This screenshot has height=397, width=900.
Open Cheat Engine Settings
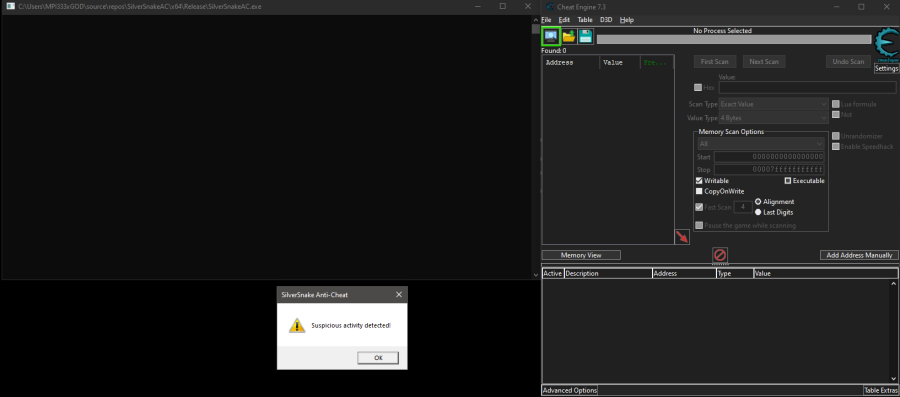[x=886, y=69]
